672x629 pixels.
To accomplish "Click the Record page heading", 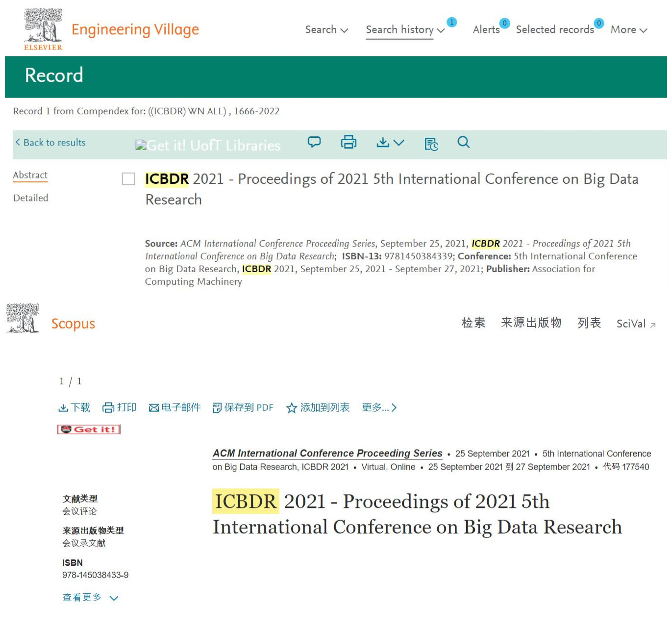I will coord(54,75).
